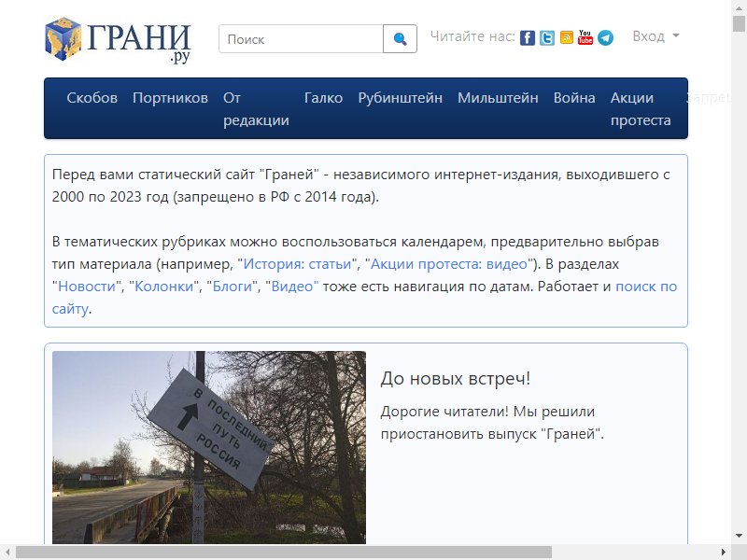Follow the Видео link
Viewport: 747px width, 560px height.
point(292,287)
